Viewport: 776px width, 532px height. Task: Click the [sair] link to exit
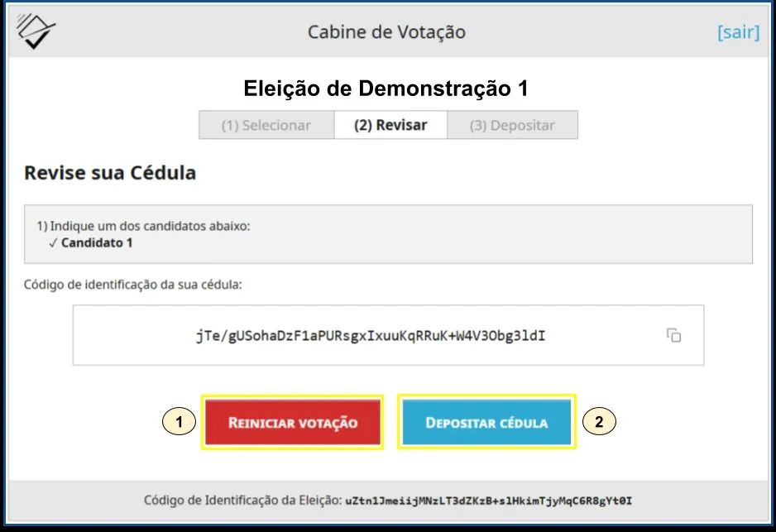[x=738, y=32]
